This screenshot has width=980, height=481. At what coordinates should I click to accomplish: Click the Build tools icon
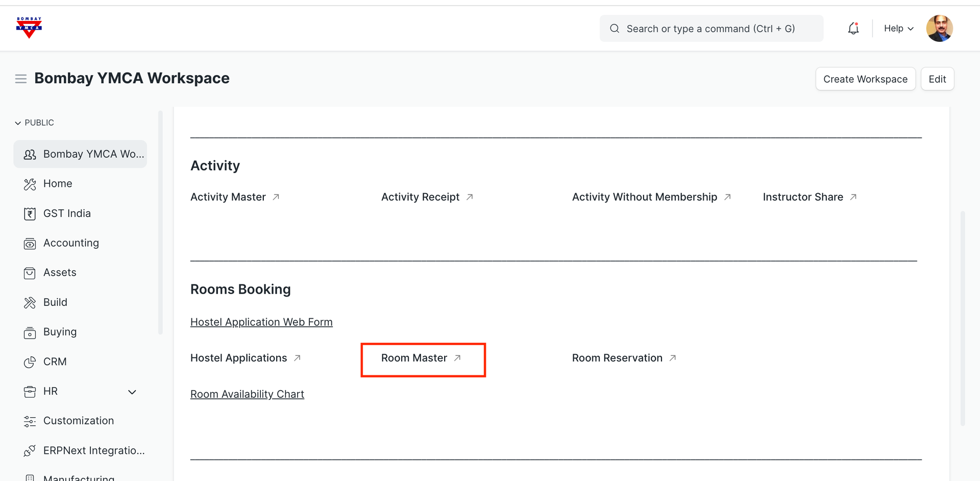[x=30, y=303]
